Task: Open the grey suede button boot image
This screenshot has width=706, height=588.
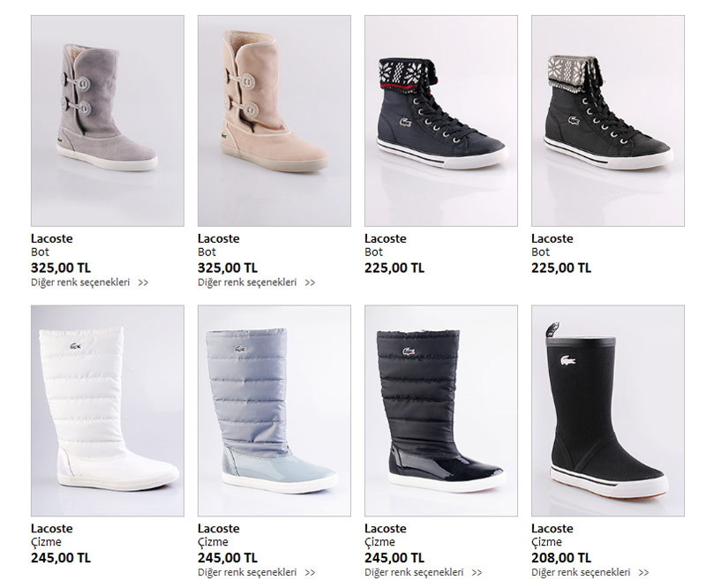Action: point(108,121)
